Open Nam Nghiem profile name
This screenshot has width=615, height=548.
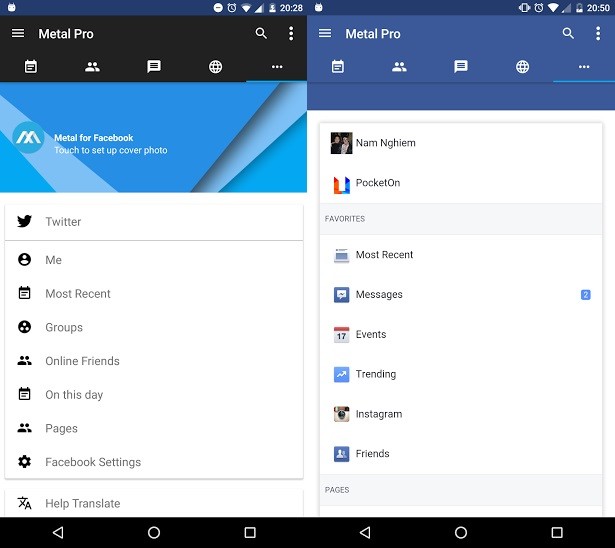click(386, 143)
